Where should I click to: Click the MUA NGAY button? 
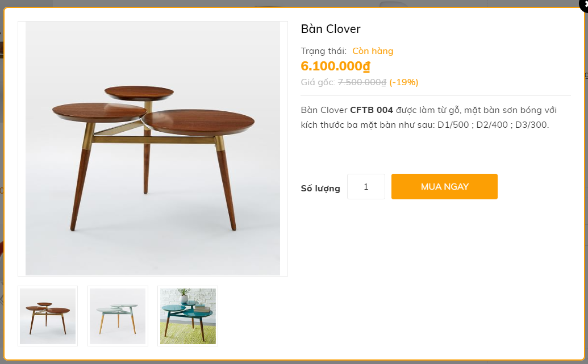(x=444, y=186)
